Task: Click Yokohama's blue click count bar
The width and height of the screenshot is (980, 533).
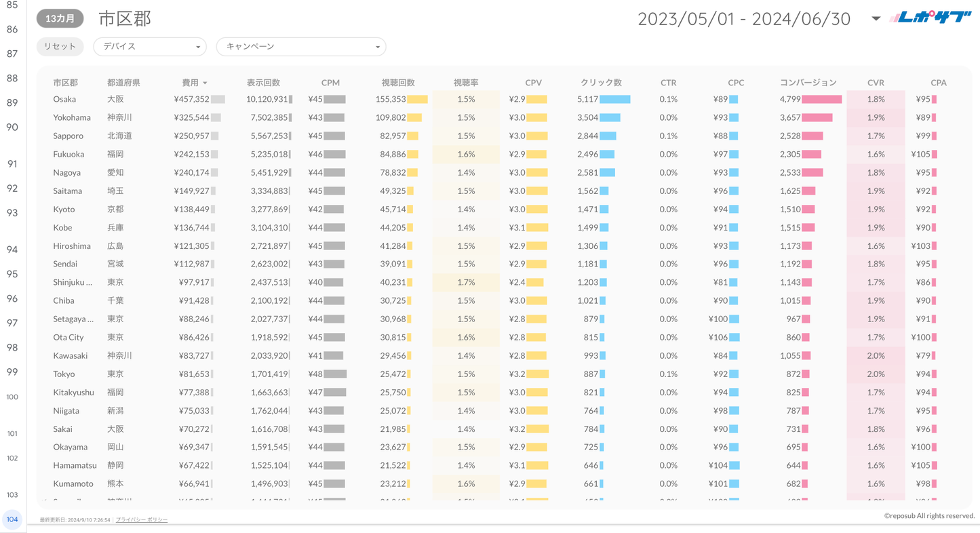Action: pos(610,117)
